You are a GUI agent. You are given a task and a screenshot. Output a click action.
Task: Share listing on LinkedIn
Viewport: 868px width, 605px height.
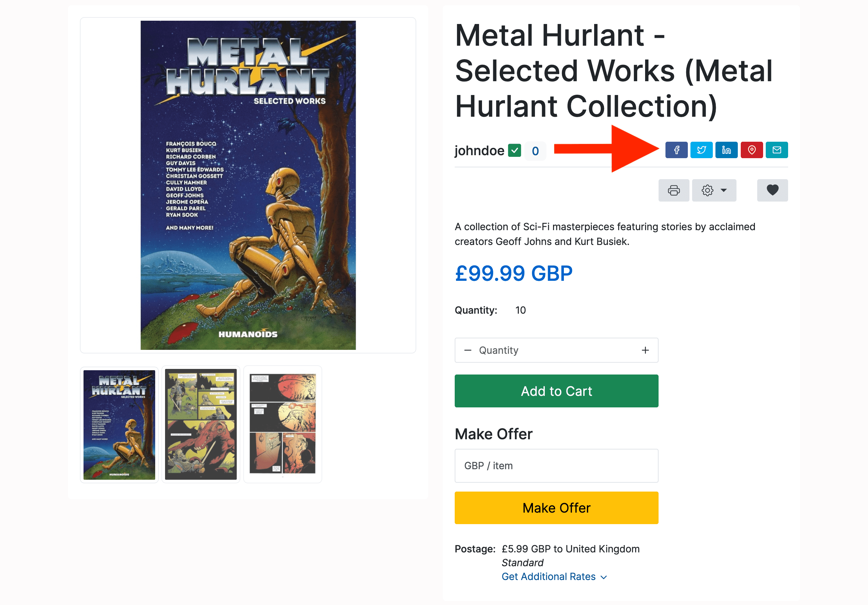click(726, 150)
